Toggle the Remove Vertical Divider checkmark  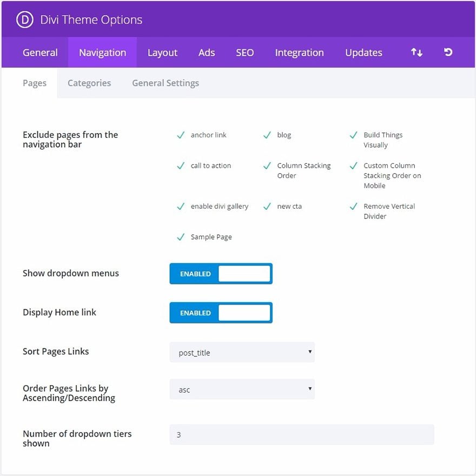click(x=354, y=207)
